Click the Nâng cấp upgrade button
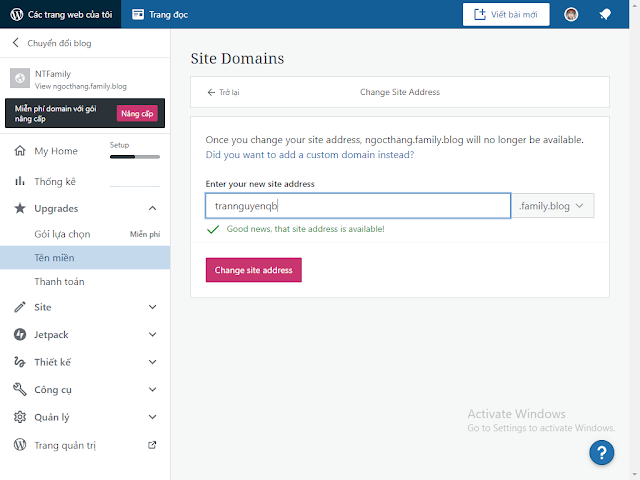This screenshot has height=480, width=640. pos(137,113)
